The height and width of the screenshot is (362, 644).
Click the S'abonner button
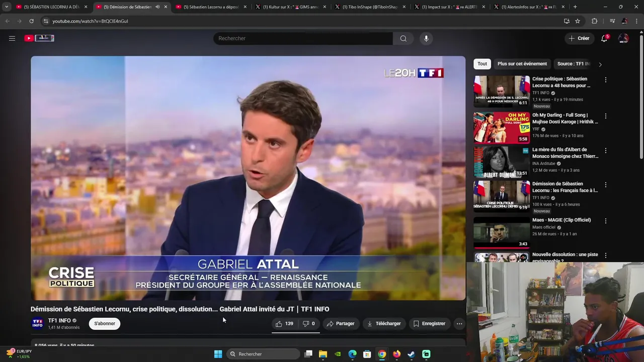(105, 324)
